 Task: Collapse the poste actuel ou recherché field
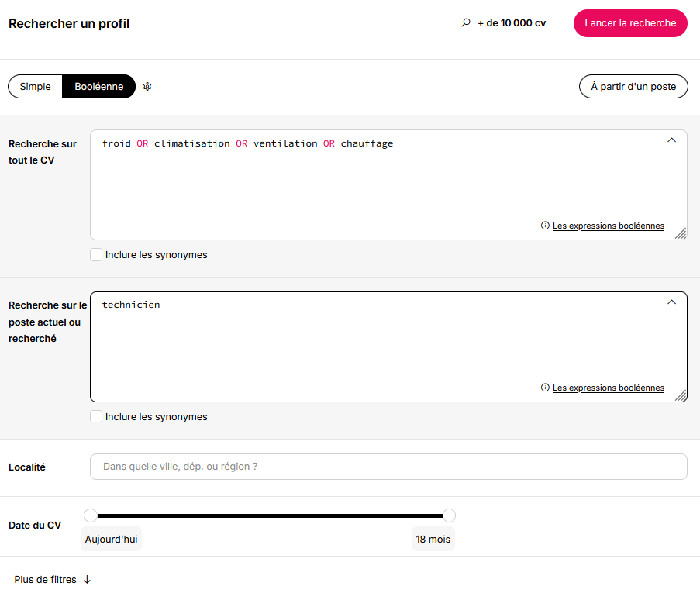pyautogui.click(x=671, y=302)
